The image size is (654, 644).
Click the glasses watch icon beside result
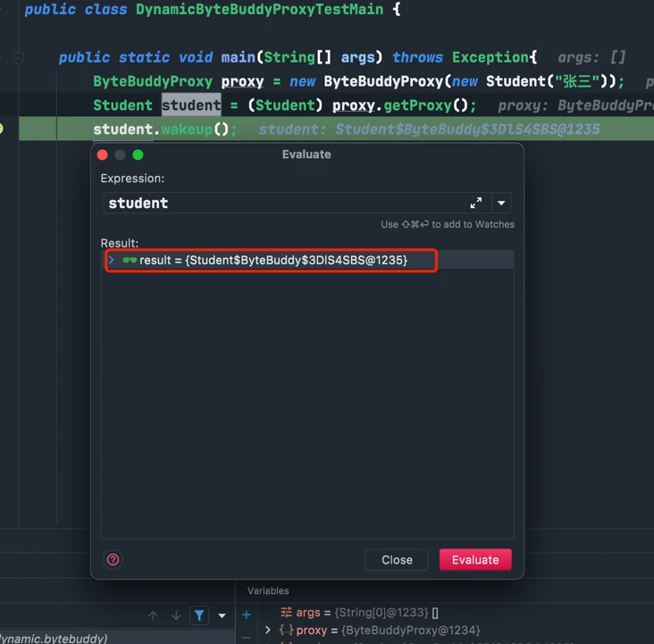coord(130,260)
